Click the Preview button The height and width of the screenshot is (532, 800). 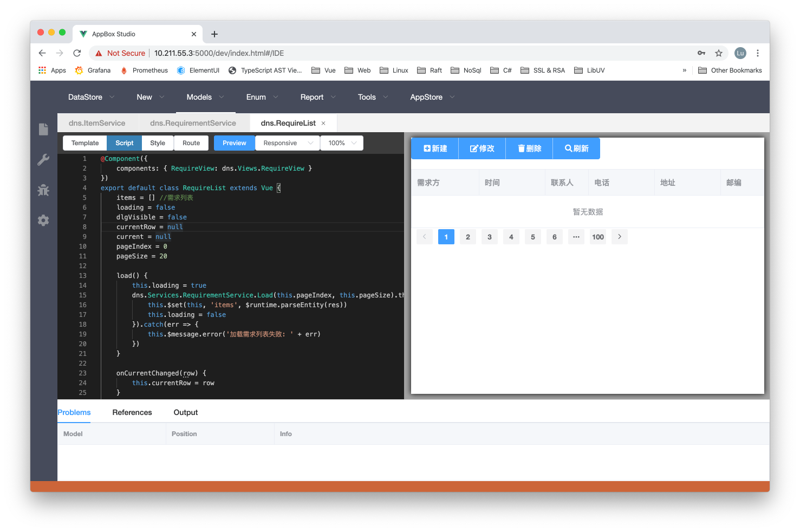234,143
